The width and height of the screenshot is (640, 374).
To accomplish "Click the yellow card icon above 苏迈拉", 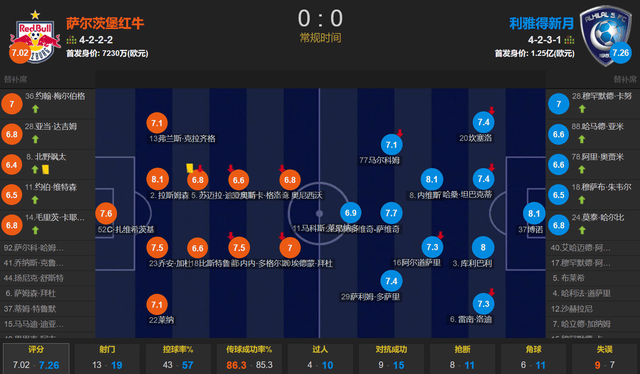I will pos(189,168).
